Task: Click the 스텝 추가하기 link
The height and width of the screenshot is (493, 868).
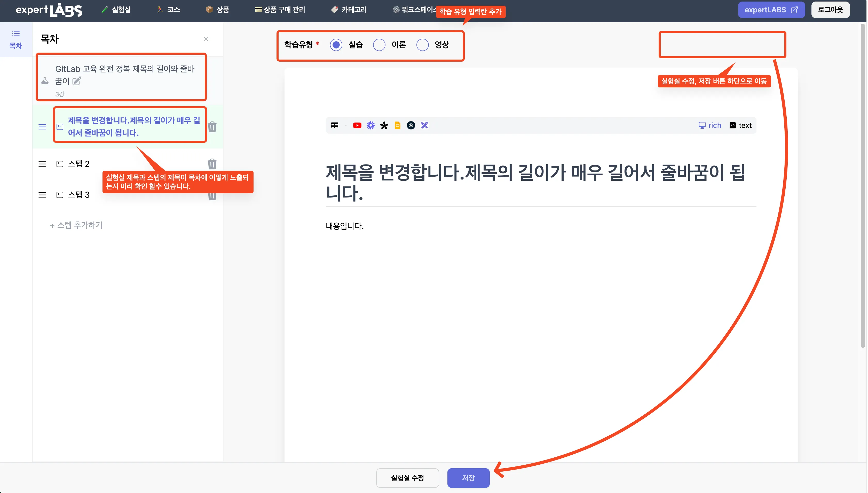Action: pos(76,225)
